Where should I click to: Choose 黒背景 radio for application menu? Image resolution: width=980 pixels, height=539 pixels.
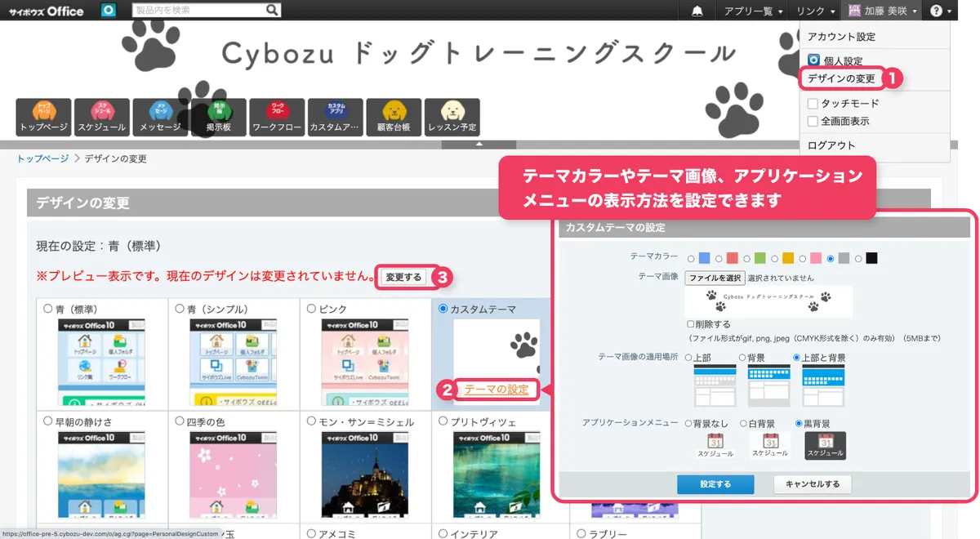point(799,424)
